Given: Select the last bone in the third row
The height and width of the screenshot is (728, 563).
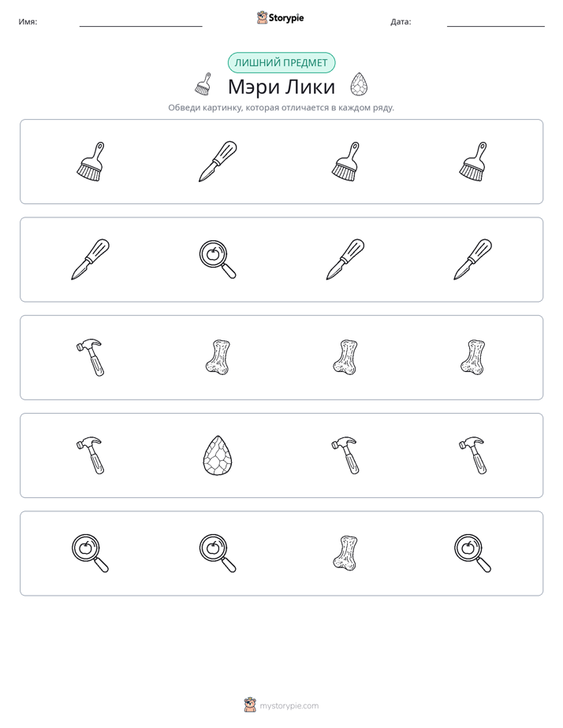Looking at the screenshot, I should tap(472, 358).
